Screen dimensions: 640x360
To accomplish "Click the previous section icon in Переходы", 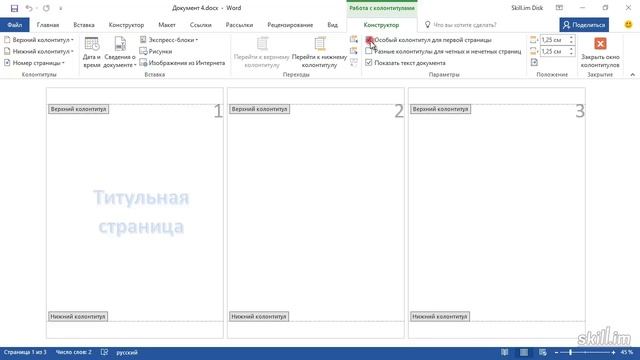I will pyautogui.click(x=354, y=40).
